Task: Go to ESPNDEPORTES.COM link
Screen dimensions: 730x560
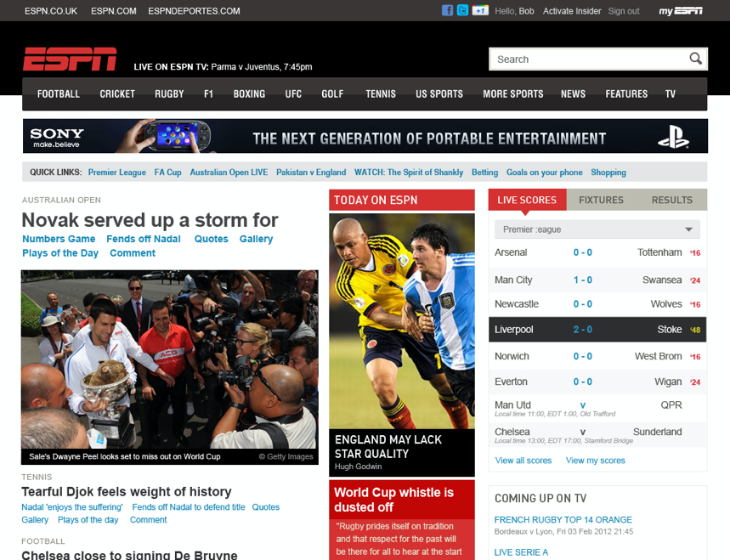Action: click(x=194, y=11)
